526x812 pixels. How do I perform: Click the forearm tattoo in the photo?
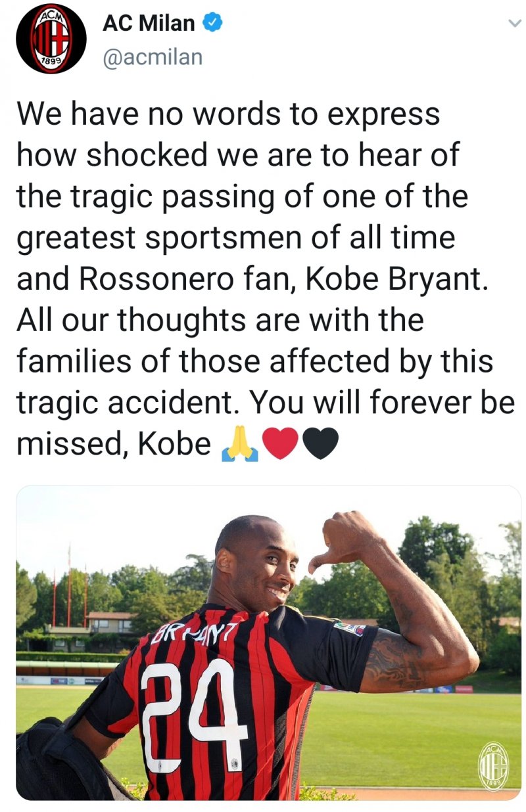click(394, 660)
